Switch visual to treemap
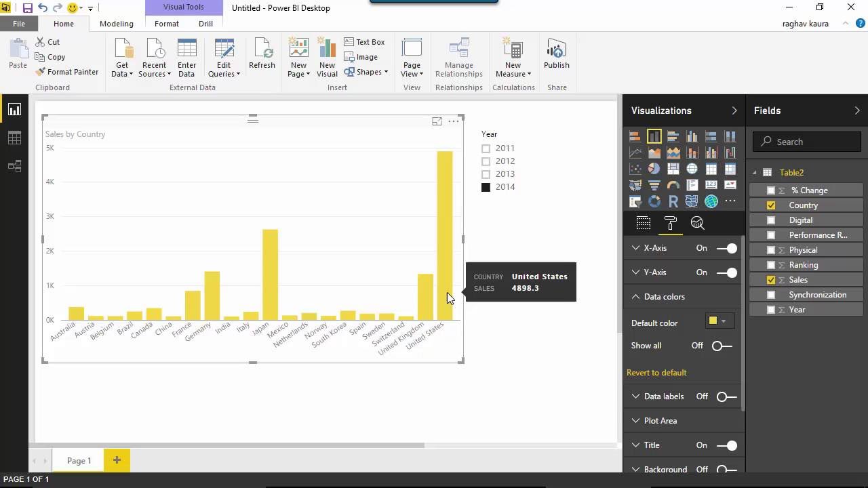The width and height of the screenshot is (868, 488). [x=673, y=169]
